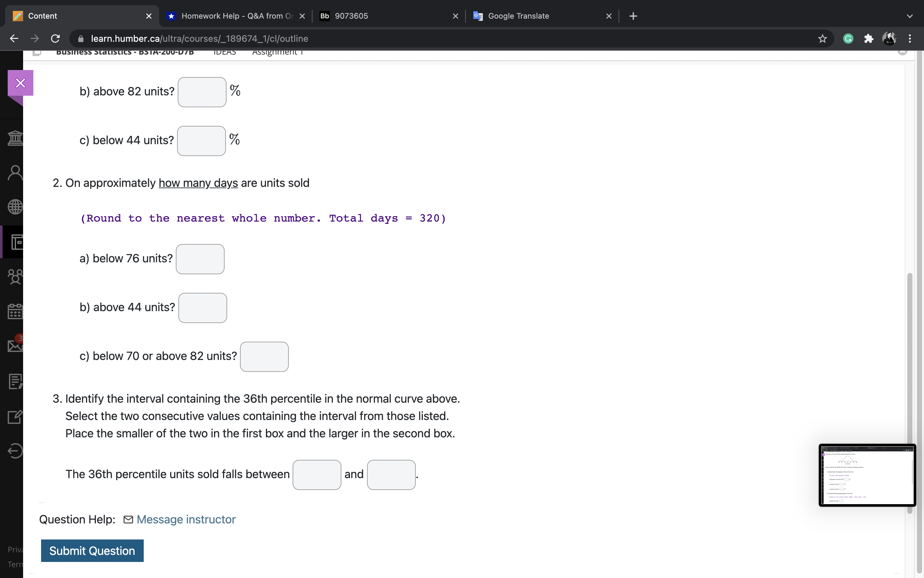
Task: Open the Grammarly extension icon
Action: [x=848, y=39]
